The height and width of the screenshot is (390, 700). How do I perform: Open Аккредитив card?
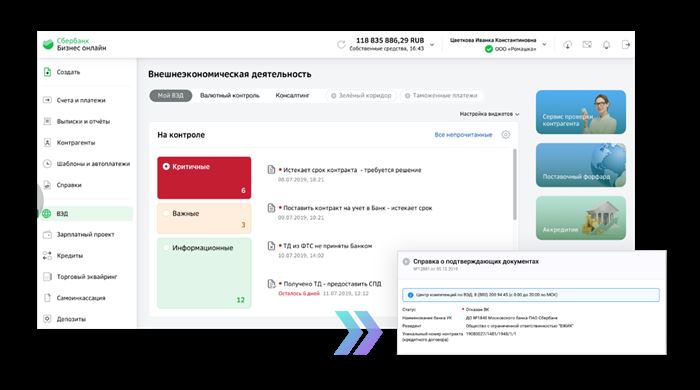click(580, 218)
